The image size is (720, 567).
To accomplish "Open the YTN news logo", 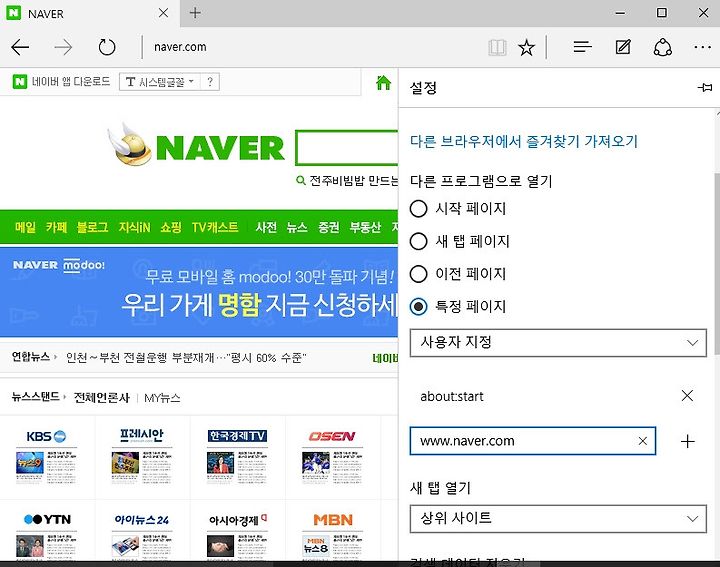I will 47,519.
